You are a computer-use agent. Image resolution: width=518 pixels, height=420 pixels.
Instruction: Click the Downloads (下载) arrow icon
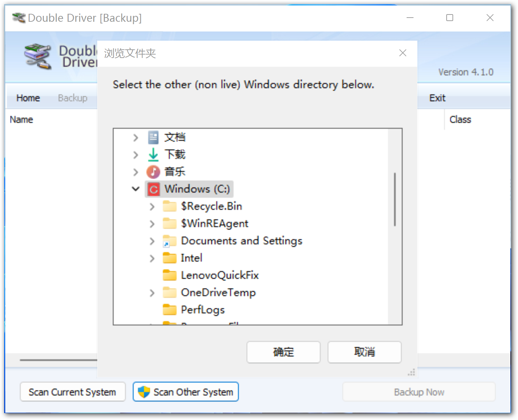153,155
